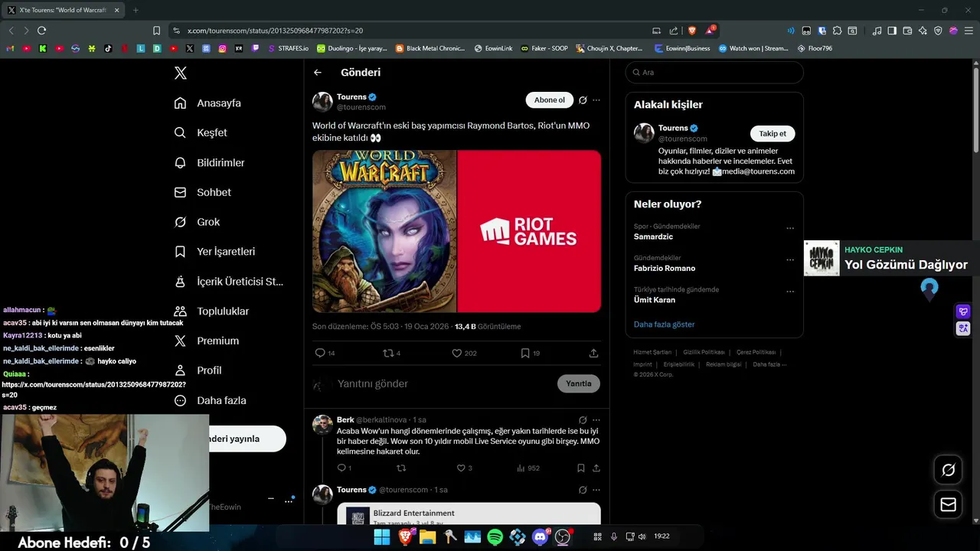Click bookmark this page icon in toolbar
Image resolution: width=980 pixels, height=551 pixels.
click(x=156, y=31)
